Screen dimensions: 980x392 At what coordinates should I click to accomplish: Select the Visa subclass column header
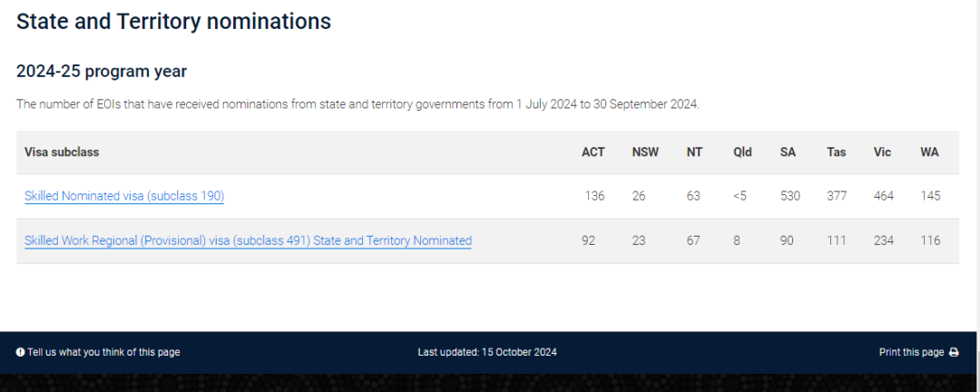(62, 152)
